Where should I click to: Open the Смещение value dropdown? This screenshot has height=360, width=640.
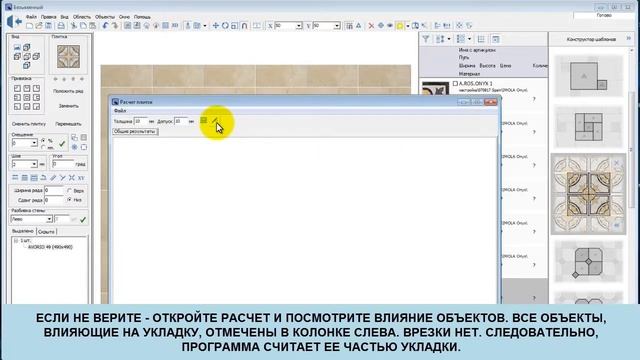[34, 143]
